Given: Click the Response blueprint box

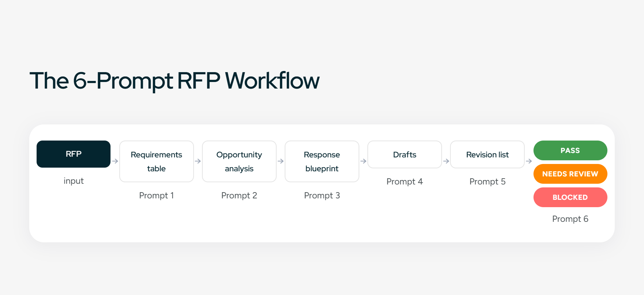Looking at the screenshot, I should click(x=322, y=161).
